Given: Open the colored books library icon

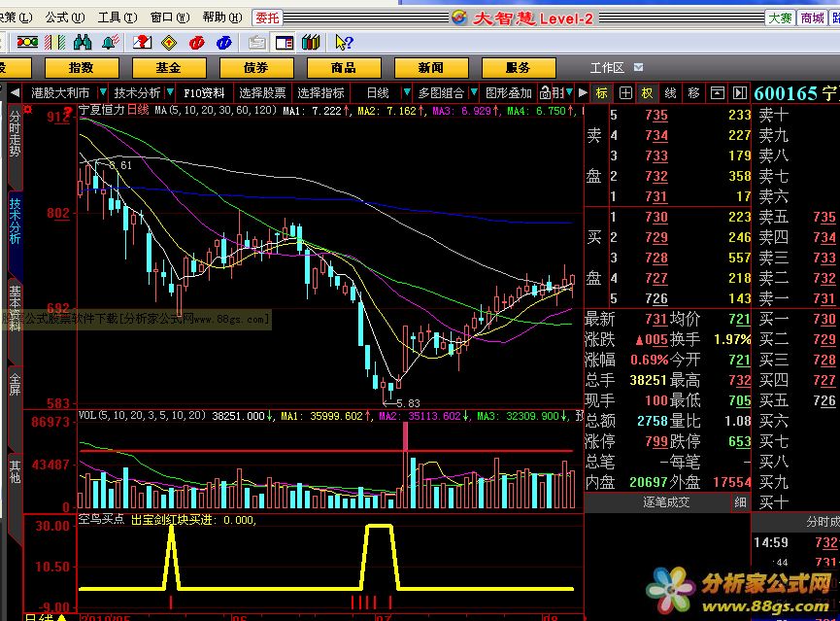Looking at the screenshot, I should point(312,43).
